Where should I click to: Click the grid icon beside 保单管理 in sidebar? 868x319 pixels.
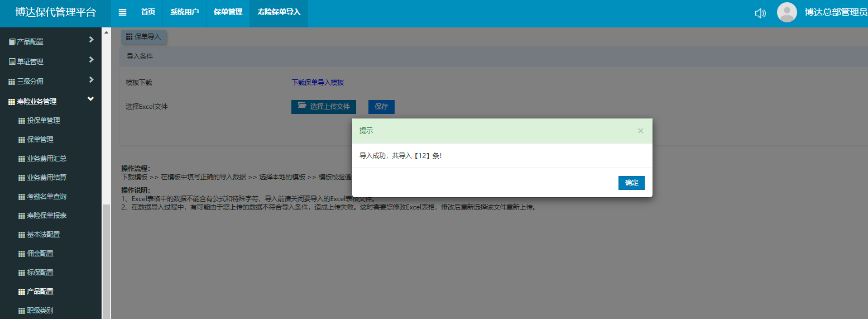pos(22,140)
